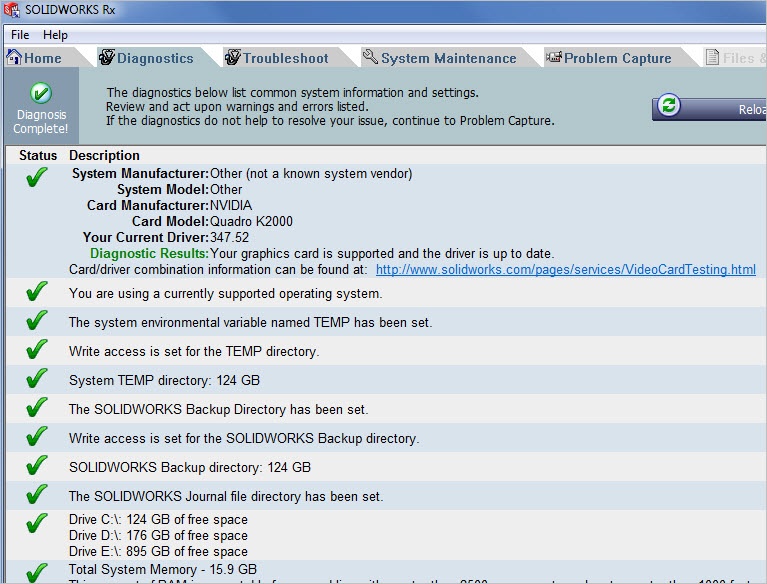Click 'System TEMP directory: 124 GB' text
Screen dimensions: 767x584
[x=164, y=381]
